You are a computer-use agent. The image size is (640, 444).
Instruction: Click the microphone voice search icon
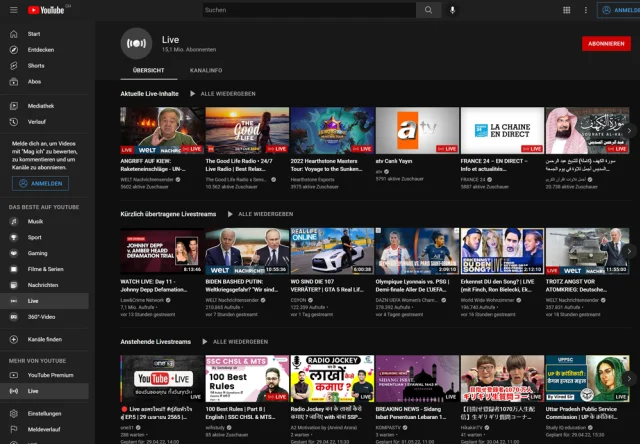pyautogui.click(x=452, y=10)
